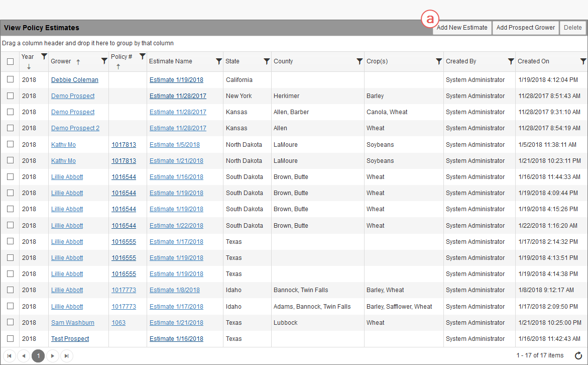Sort by the Grower column header

(x=61, y=61)
